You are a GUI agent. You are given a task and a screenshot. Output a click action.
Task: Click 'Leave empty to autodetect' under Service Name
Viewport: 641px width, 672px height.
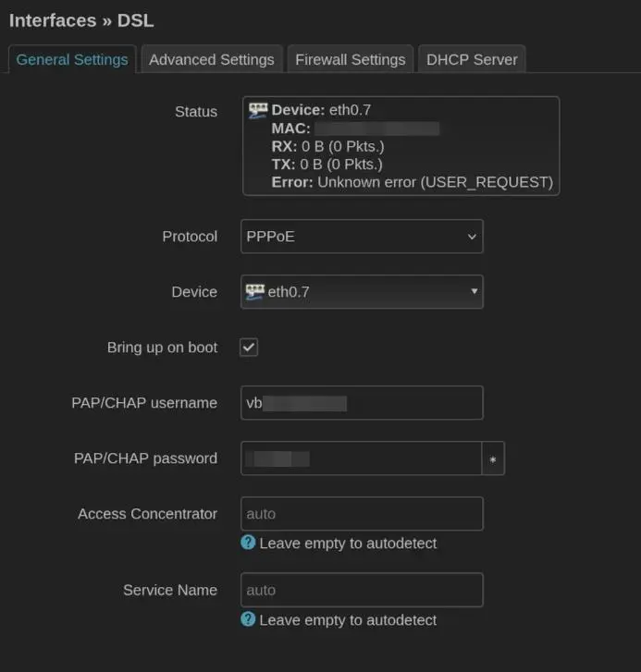[x=348, y=620]
